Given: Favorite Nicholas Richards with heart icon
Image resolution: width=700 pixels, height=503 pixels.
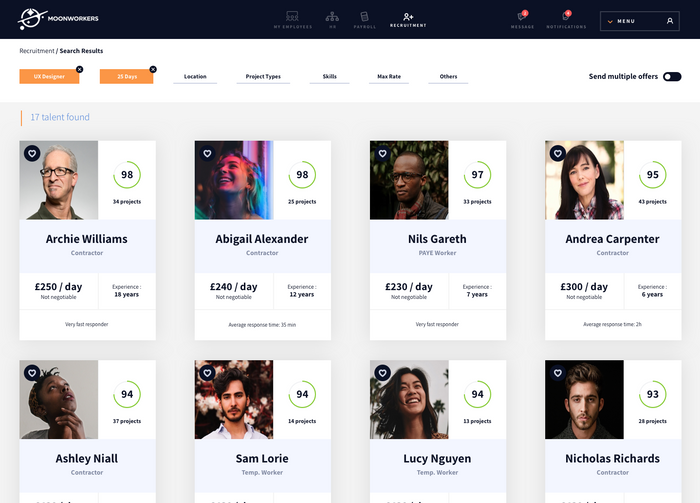Looking at the screenshot, I should pyautogui.click(x=558, y=373).
